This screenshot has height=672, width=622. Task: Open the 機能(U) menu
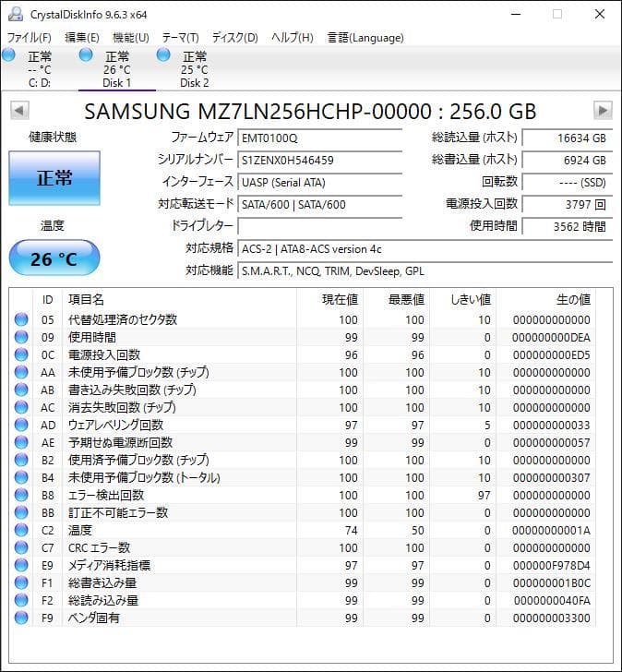[131, 38]
